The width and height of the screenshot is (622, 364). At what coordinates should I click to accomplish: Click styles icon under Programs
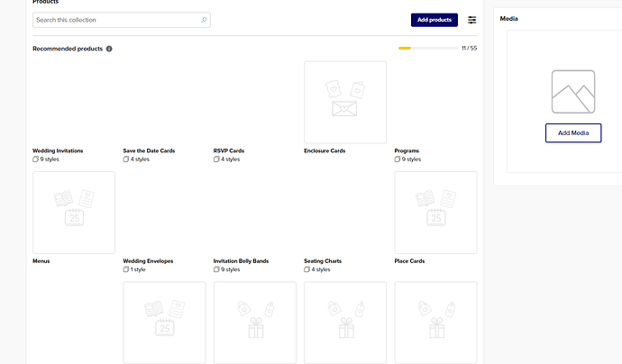click(397, 159)
